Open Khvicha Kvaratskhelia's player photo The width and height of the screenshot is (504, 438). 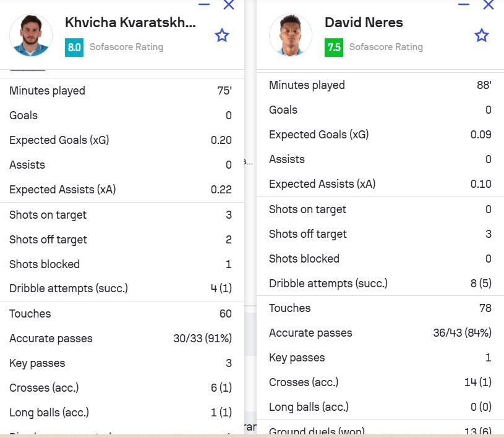click(31, 35)
